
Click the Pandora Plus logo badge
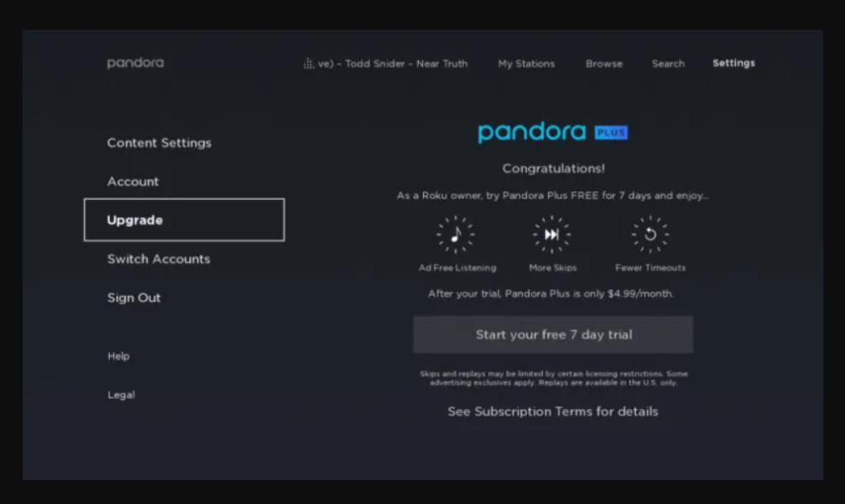[x=611, y=133]
